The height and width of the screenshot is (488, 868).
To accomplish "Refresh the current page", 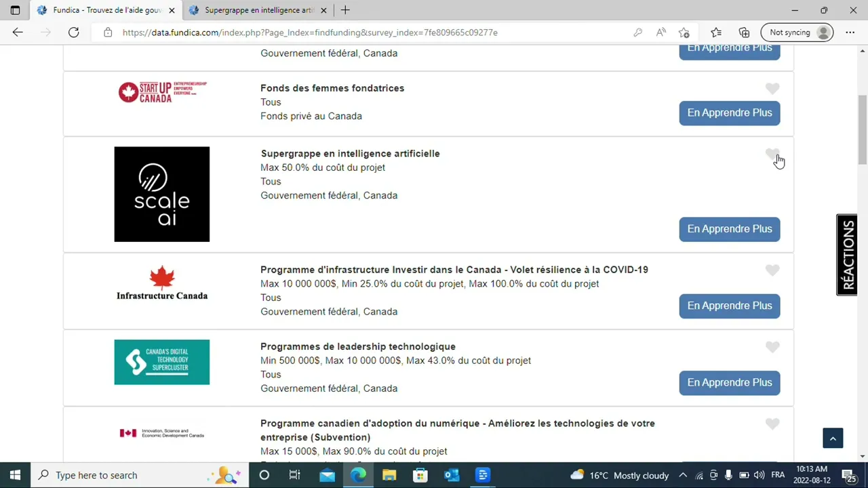I will pos(73,33).
